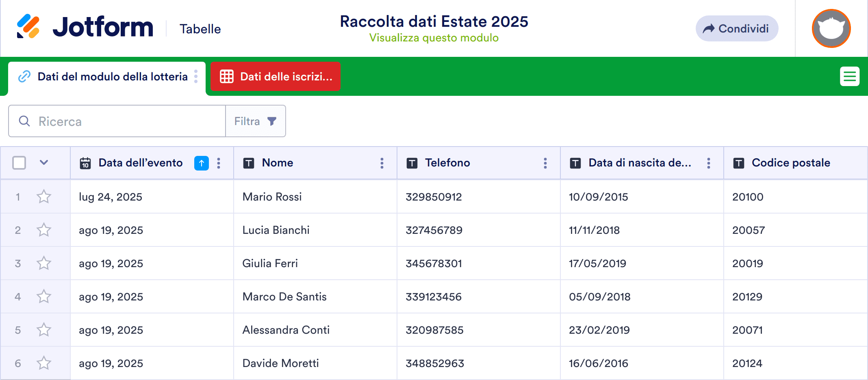Switch to Dati delle iscrizi... tab

tap(276, 76)
